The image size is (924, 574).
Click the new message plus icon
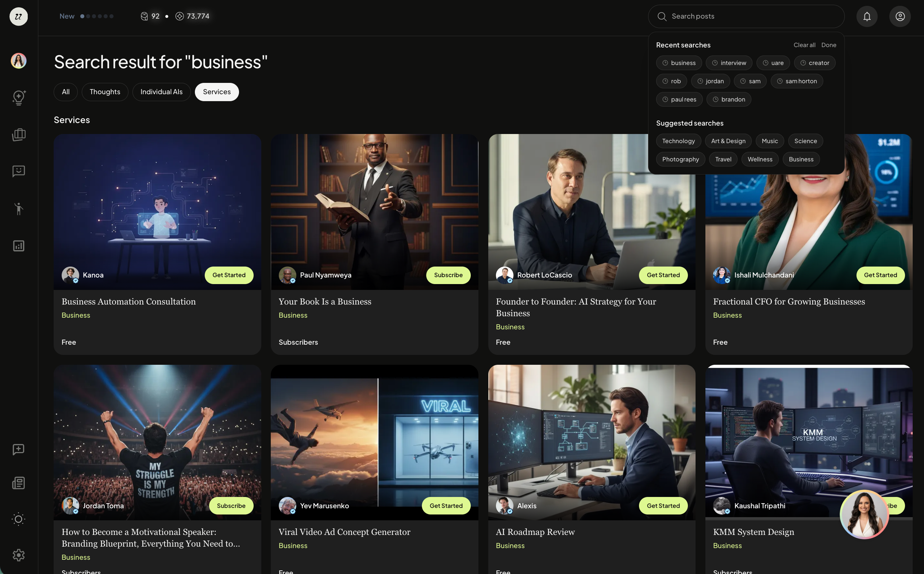[19, 449]
